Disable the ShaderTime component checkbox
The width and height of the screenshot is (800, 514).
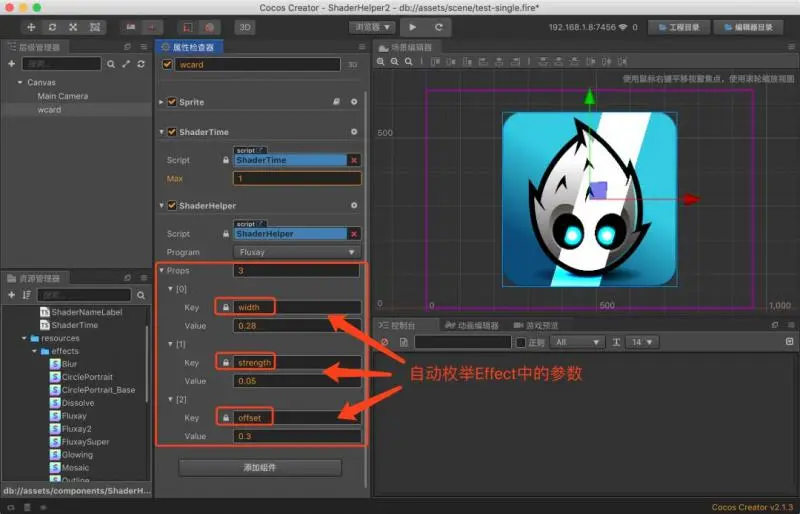(x=172, y=132)
